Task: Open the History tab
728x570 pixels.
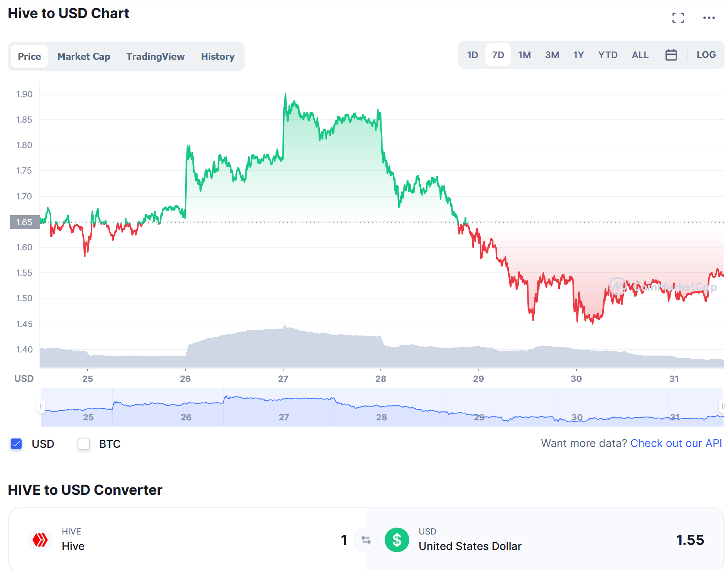Action: click(x=218, y=56)
